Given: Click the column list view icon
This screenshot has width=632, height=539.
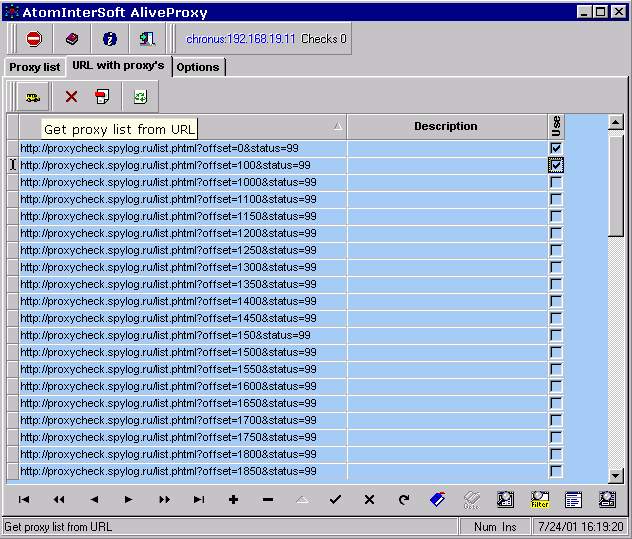Looking at the screenshot, I should [x=573, y=500].
